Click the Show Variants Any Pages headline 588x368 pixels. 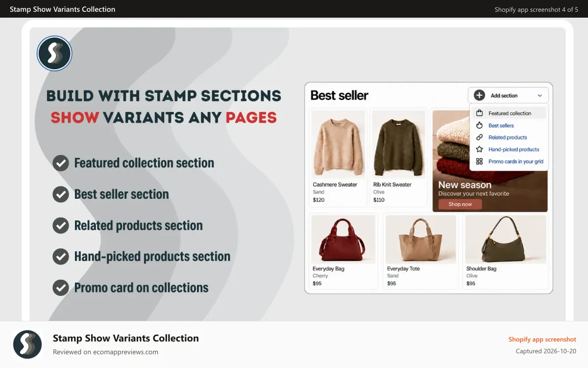coord(164,118)
